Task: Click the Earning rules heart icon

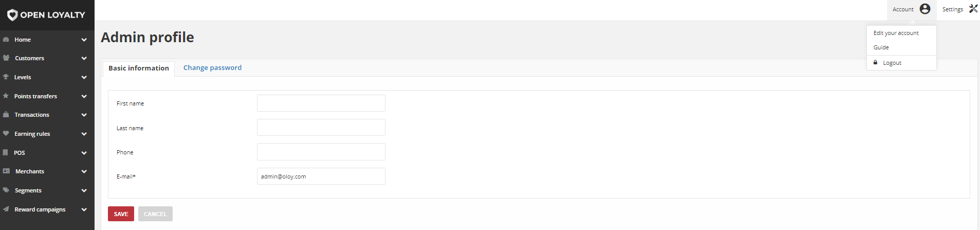Action: point(6,133)
